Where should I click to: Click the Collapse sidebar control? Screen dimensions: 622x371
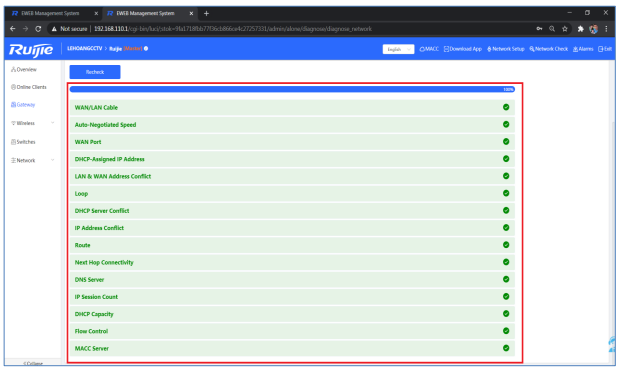33,363
